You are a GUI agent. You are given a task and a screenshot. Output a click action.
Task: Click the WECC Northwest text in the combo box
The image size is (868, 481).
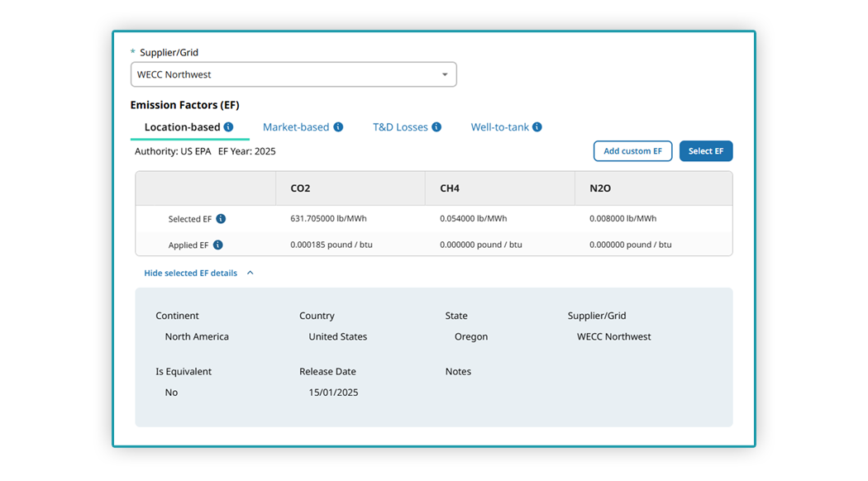174,74
